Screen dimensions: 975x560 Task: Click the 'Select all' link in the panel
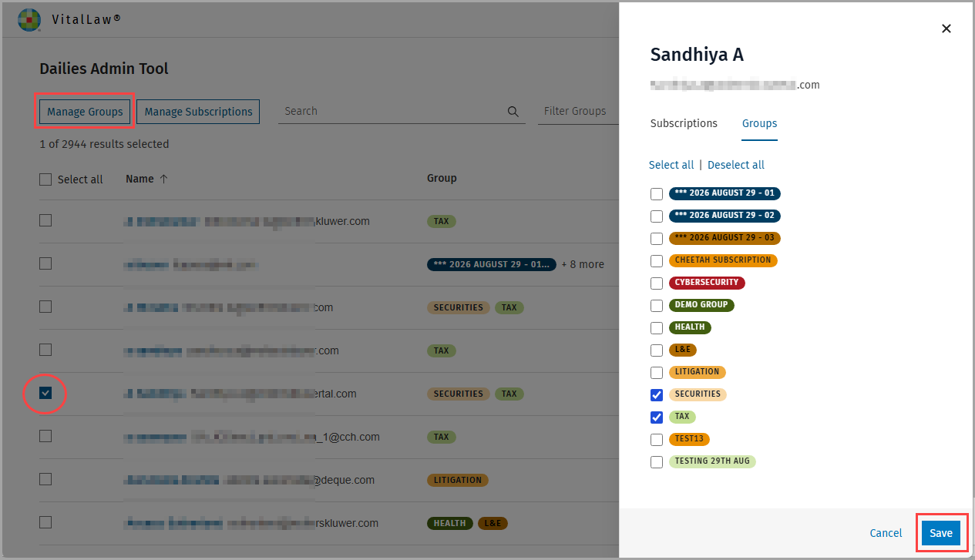pyautogui.click(x=671, y=165)
